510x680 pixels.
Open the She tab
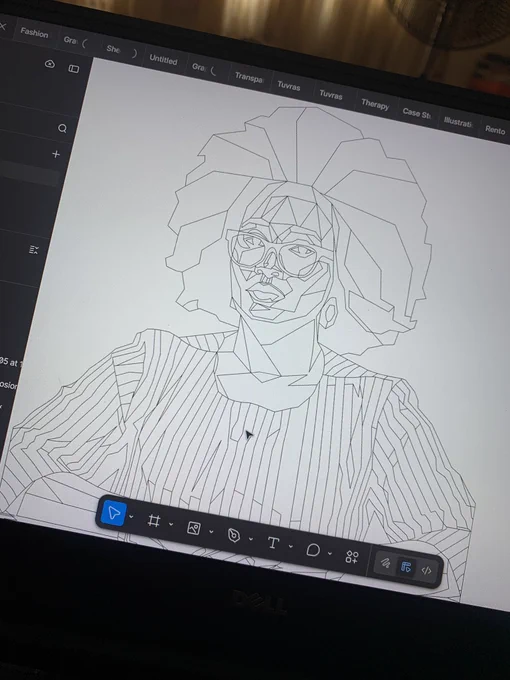click(x=113, y=49)
